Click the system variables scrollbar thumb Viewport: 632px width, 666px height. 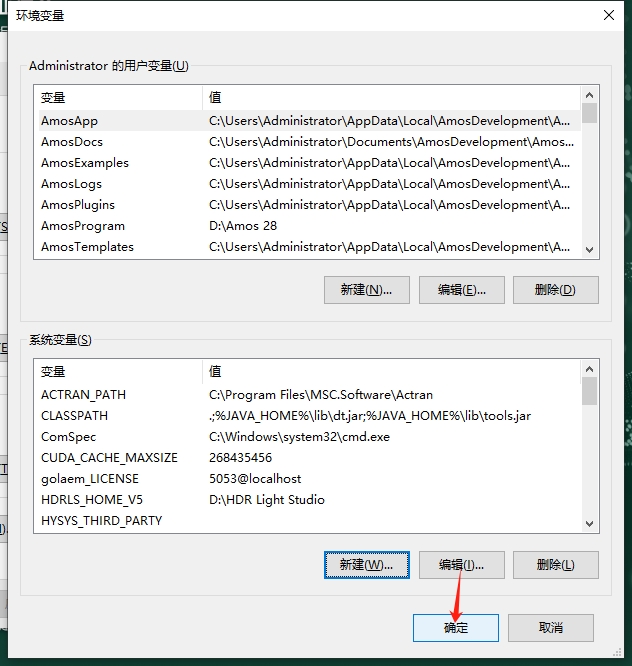point(590,391)
